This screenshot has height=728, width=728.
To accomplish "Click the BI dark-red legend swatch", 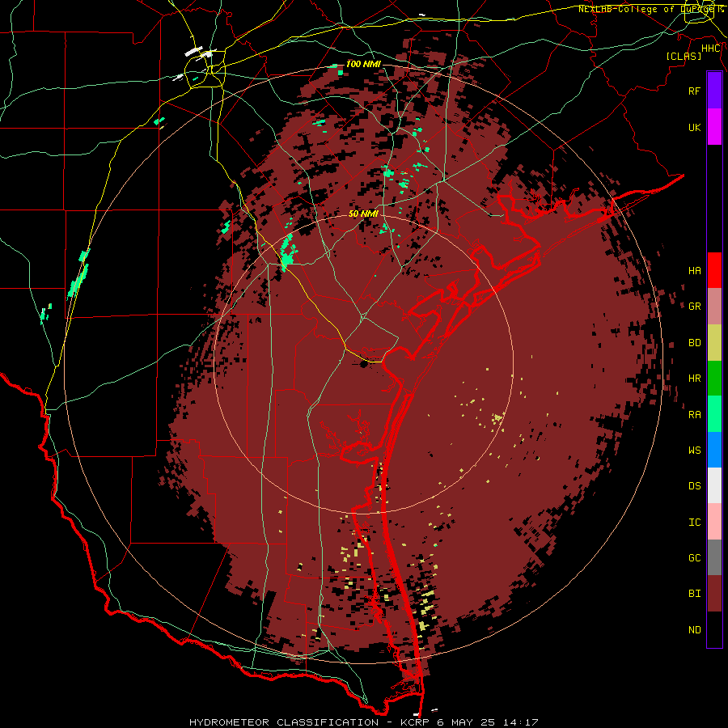I will pyautogui.click(x=714, y=594).
